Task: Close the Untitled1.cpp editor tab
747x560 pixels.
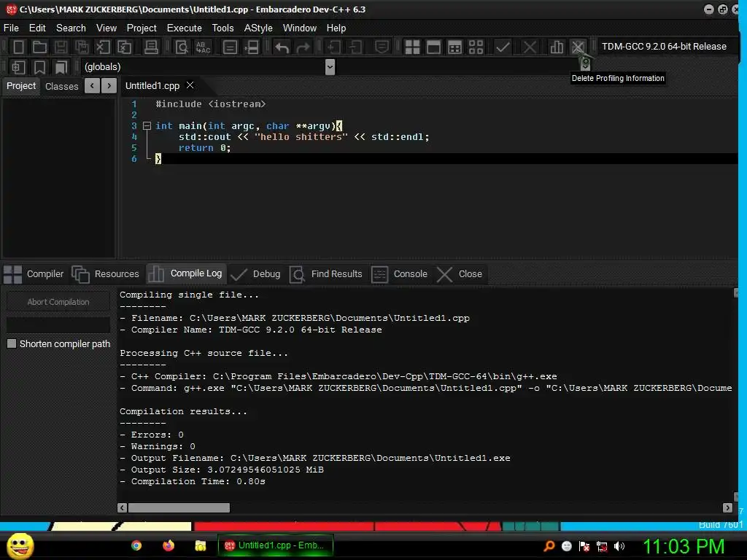Action: click(x=190, y=85)
